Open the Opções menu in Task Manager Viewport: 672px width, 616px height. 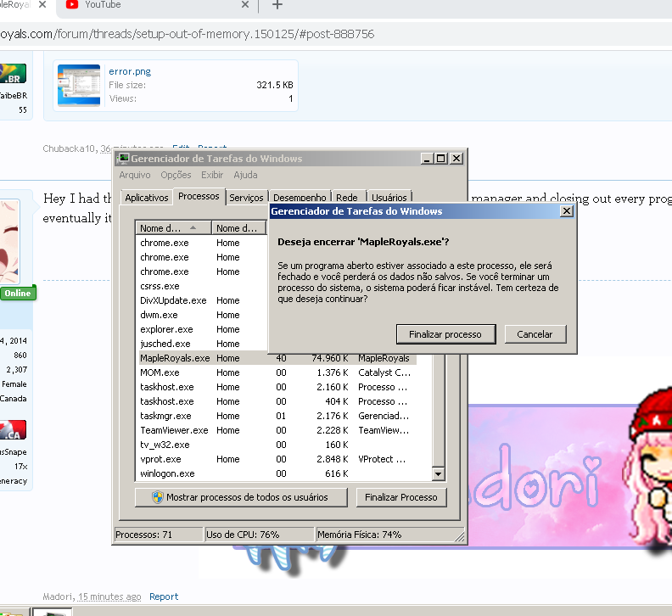click(x=176, y=175)
